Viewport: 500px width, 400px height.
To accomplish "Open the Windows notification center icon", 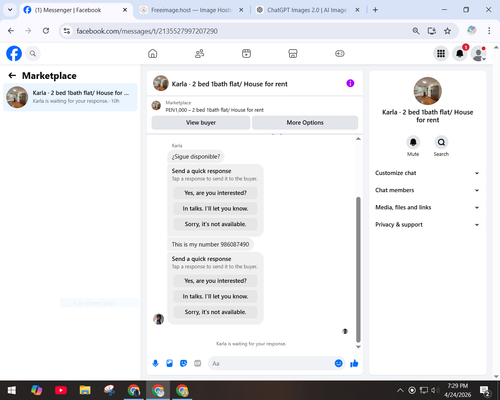I will (x=485, y=390).
